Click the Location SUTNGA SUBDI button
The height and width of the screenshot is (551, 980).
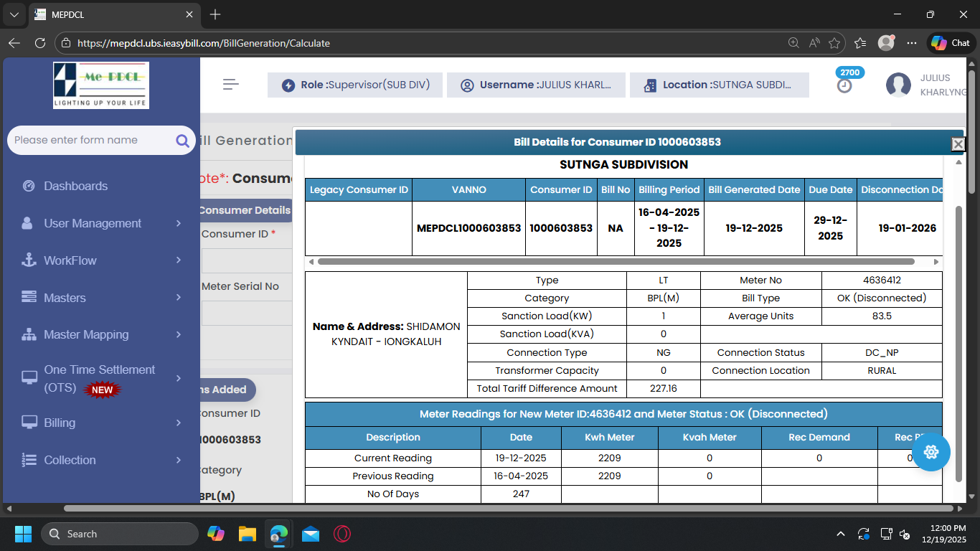[719, 85]
